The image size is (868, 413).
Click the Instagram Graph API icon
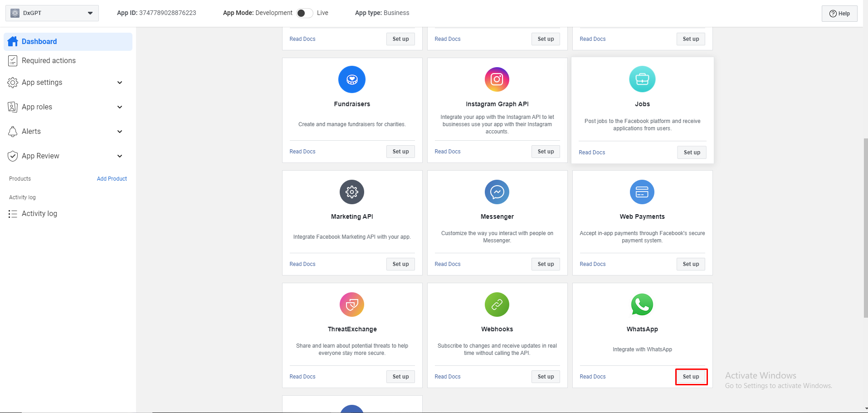point(497,79)
